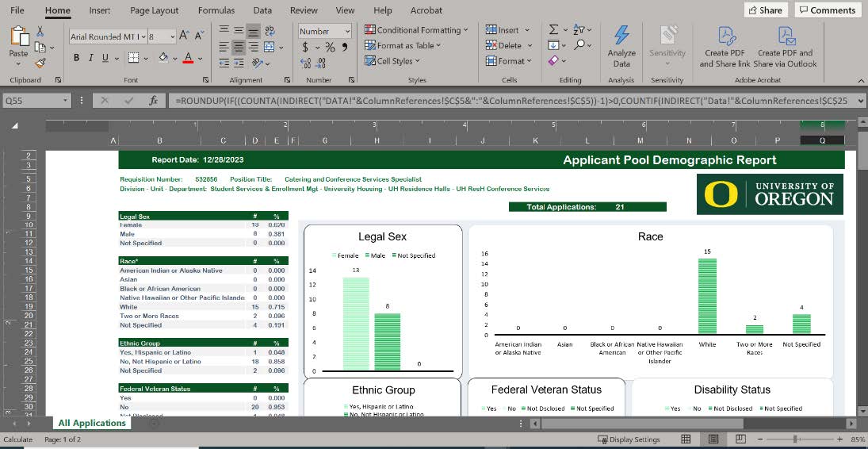Screen dimensions: 868x449
Task: Apply Percent Style formatting
Action: point(330,47)
